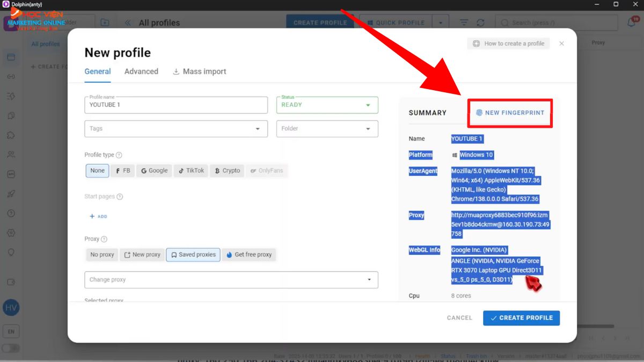This screenshot has width=644, height=362.
Task: Click the Create Profile button in dialog
Action: pos(522,318)
